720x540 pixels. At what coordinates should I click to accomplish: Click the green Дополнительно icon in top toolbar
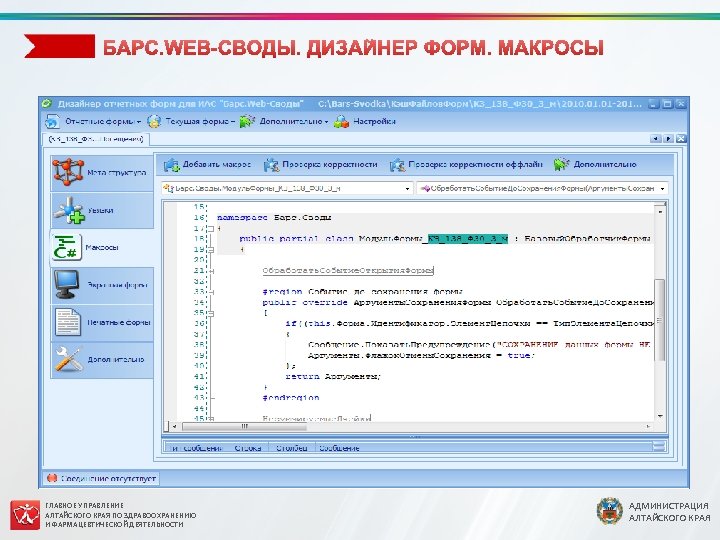tap(247, 122)
